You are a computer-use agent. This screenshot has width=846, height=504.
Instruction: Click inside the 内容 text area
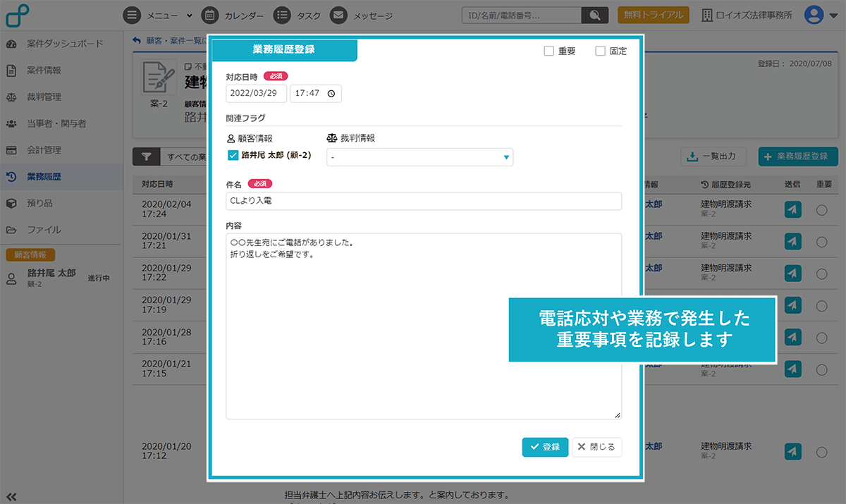pos(424,326)
